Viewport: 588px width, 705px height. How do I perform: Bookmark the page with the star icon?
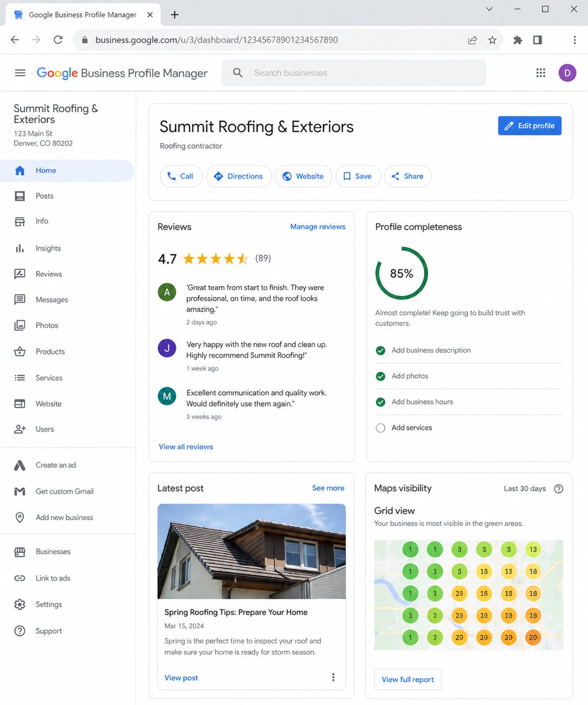click(492, 40)
